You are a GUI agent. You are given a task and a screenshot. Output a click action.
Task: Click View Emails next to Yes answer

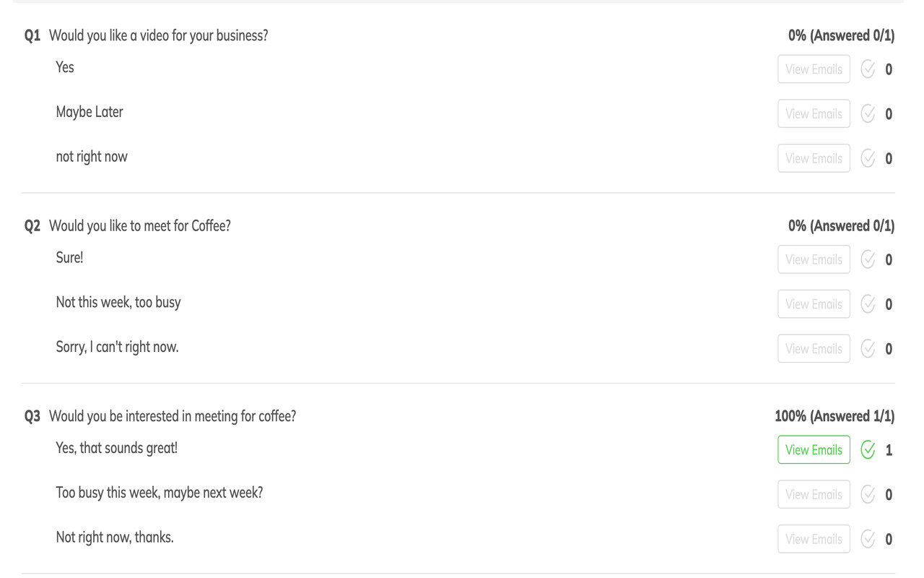[x=814, y=69]
